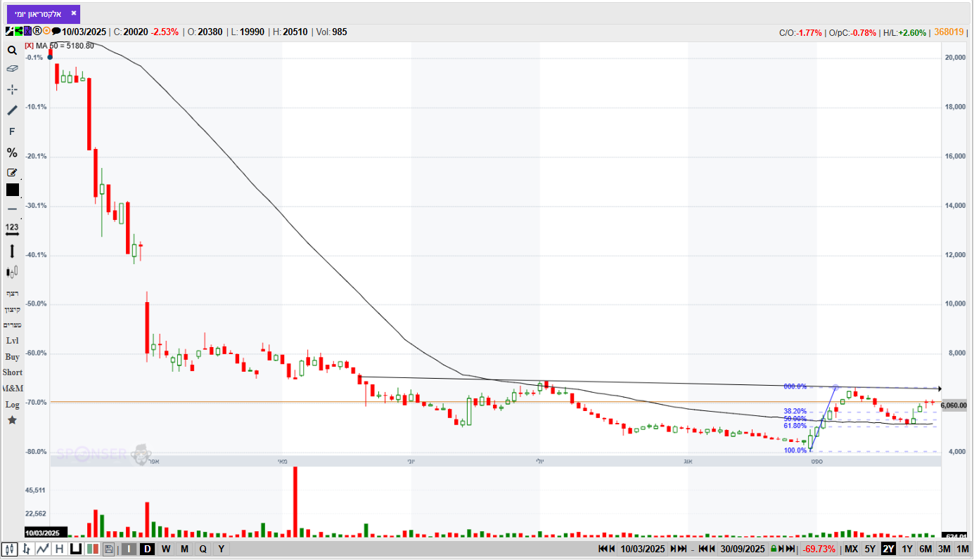Screen dimensions: 974x560
Task: Open the black drawing color swatch
Action: click(x=13, y=190)
